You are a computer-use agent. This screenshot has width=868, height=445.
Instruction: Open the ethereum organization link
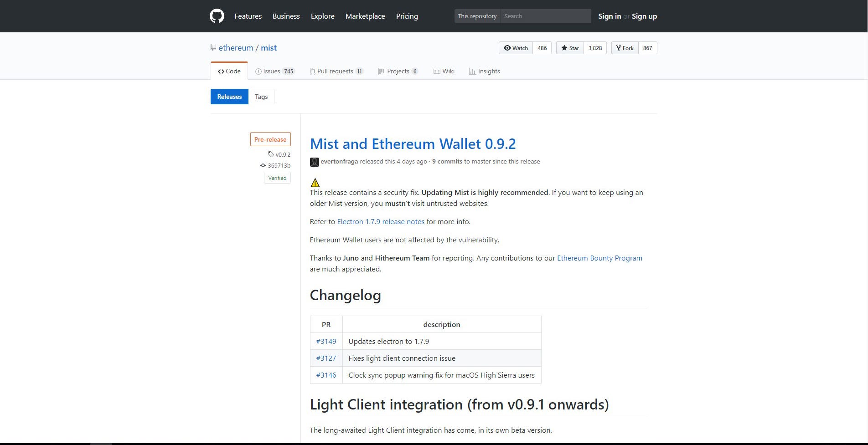pos(236,48)
